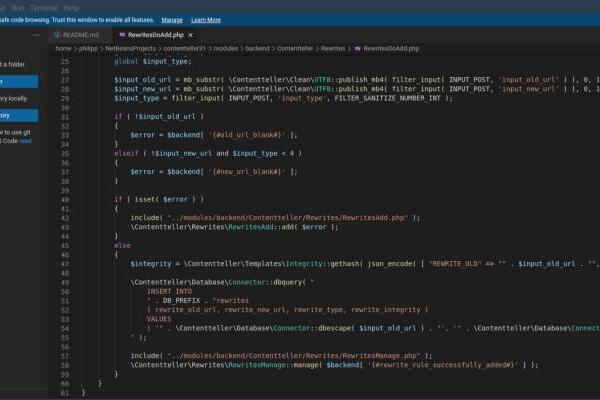Click the PHP icon on RewritesDoAdd.php tab

point(119,35)
